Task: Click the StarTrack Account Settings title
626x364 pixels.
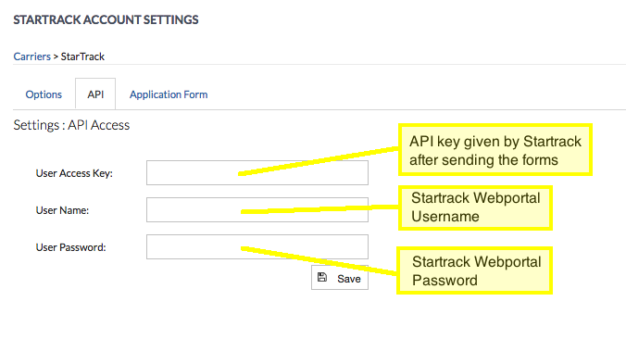Action: coord(106,20)
